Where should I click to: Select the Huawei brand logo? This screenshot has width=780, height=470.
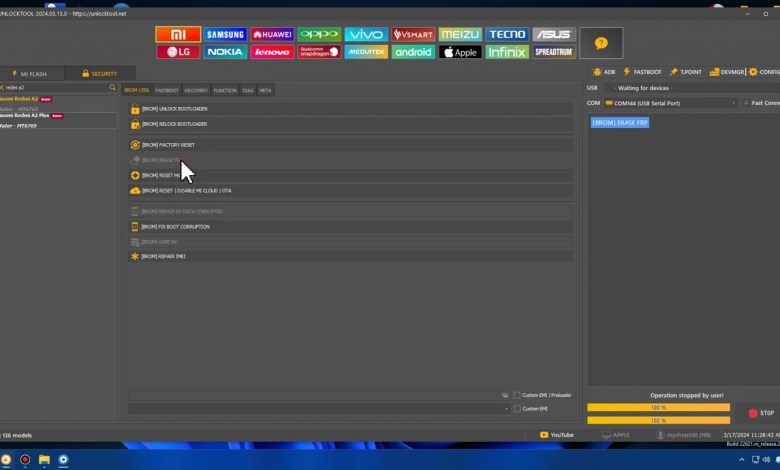[272, 34]
